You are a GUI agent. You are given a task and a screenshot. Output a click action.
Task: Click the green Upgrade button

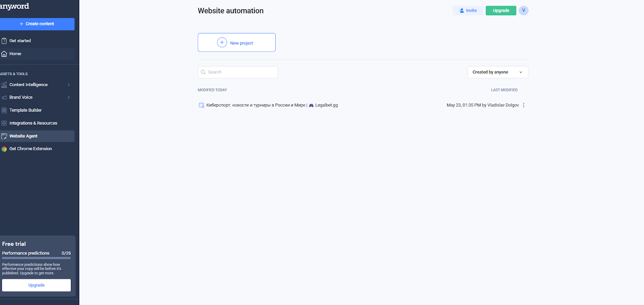point(501,10)
